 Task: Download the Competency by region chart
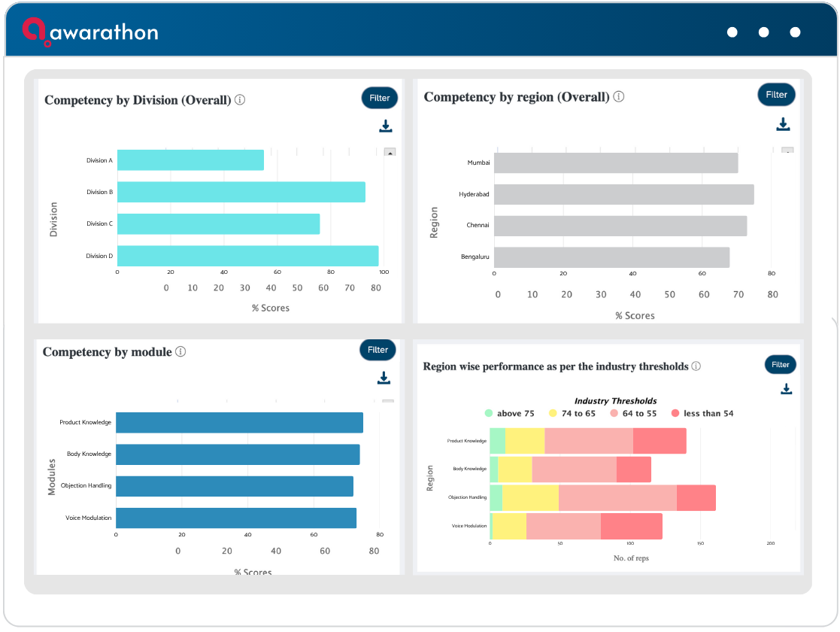pos(783,124)
